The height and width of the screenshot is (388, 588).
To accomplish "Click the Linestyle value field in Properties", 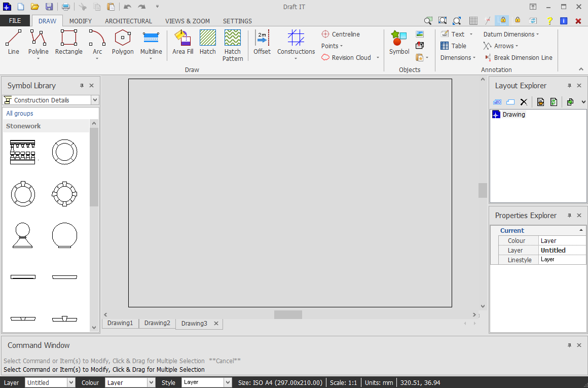I will (562, 260).
